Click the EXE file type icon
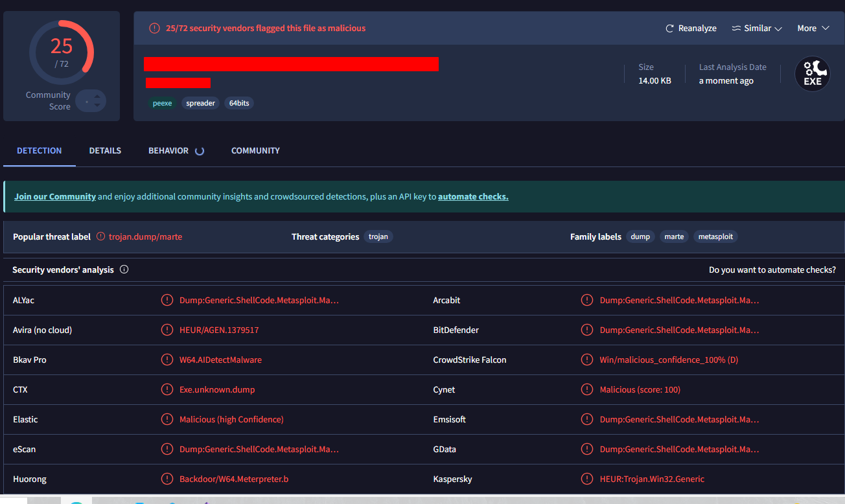The width and height of the screenshot is (845, 504). coord(813,73)
